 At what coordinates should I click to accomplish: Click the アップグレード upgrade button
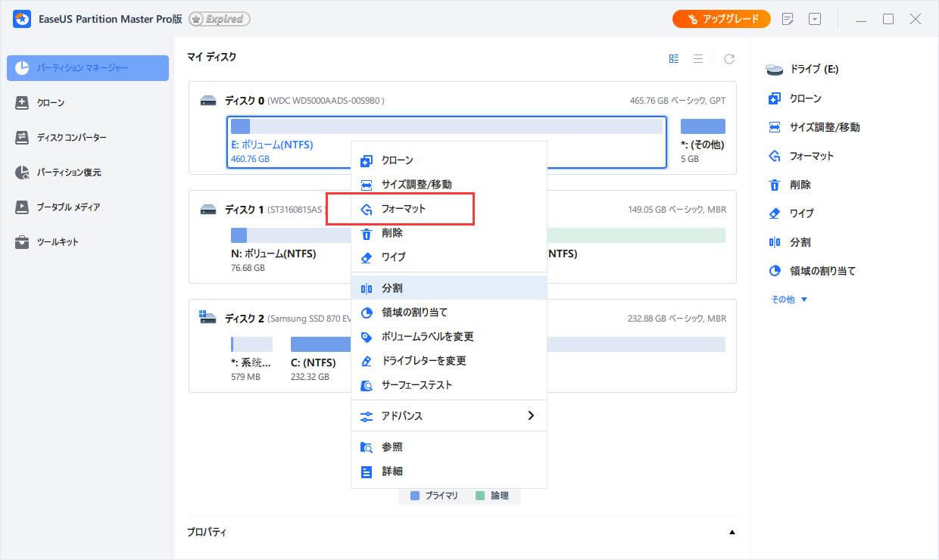pyautogui.click(x=721, y=19)
